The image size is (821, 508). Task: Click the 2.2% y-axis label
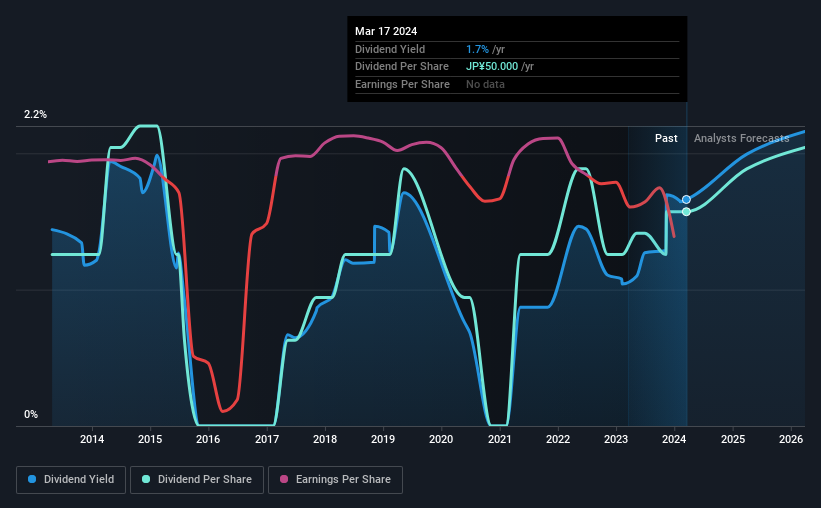(35, 115)
